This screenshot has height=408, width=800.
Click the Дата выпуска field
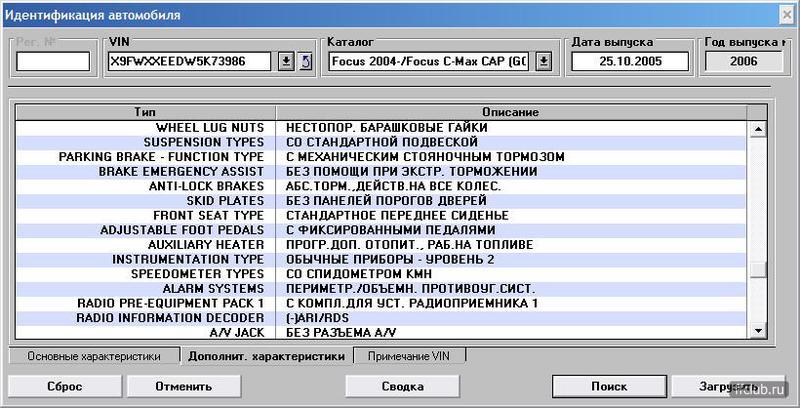pyautogui.click(x=630, y=62)
